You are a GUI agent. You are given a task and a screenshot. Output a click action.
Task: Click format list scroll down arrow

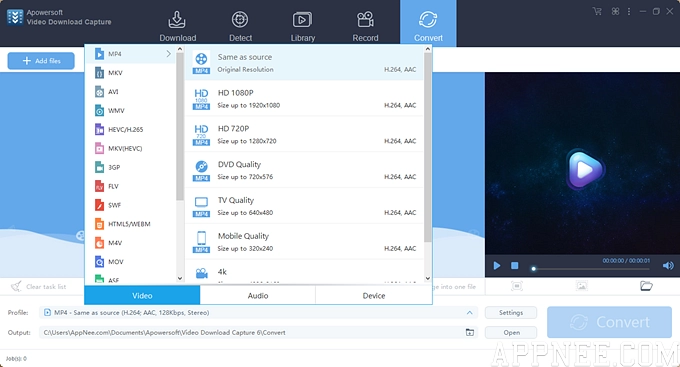(180, 279)
